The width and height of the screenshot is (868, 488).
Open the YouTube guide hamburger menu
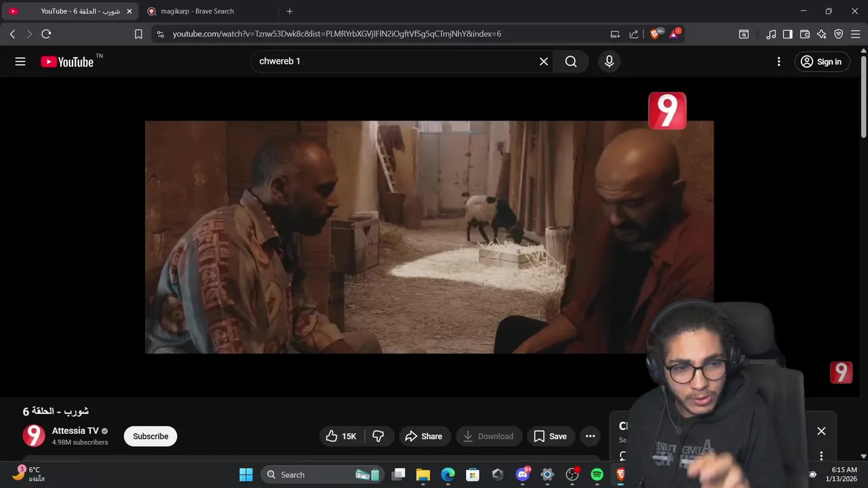pos(20,62)
